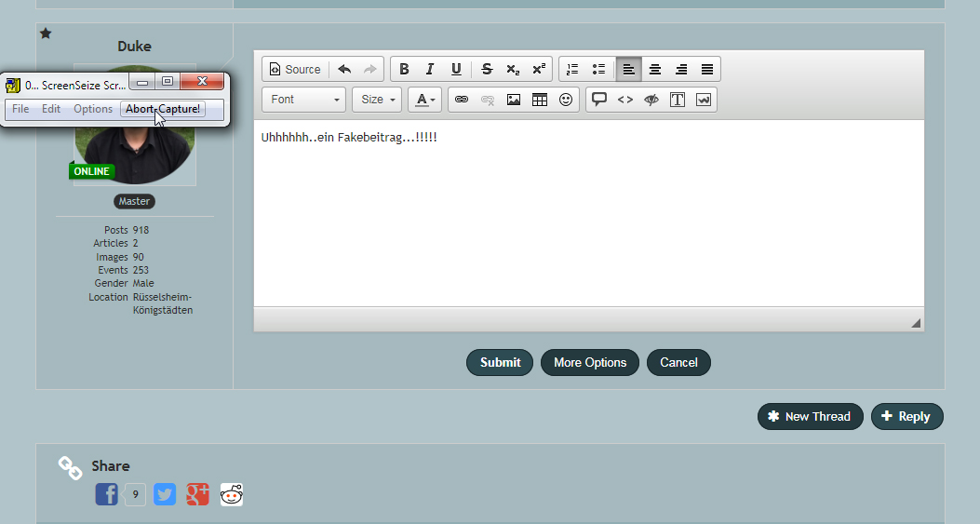Insert a numbered list
The width and height of the screenshot is (980, 524).
[x=572, y=70]
